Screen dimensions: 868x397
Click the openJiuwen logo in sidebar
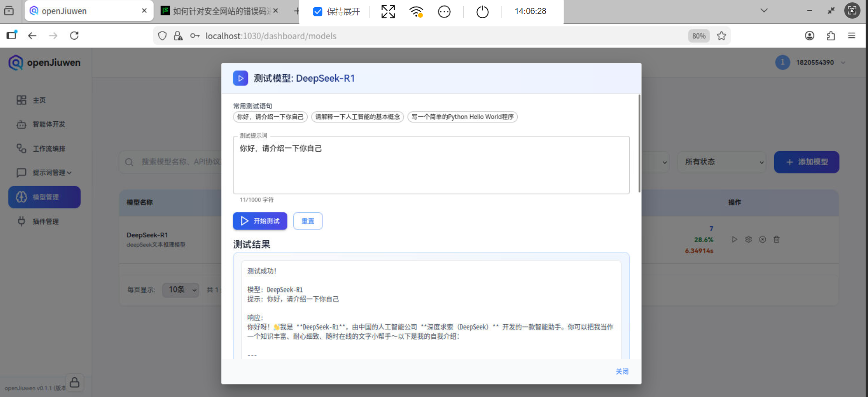(44, 63)
